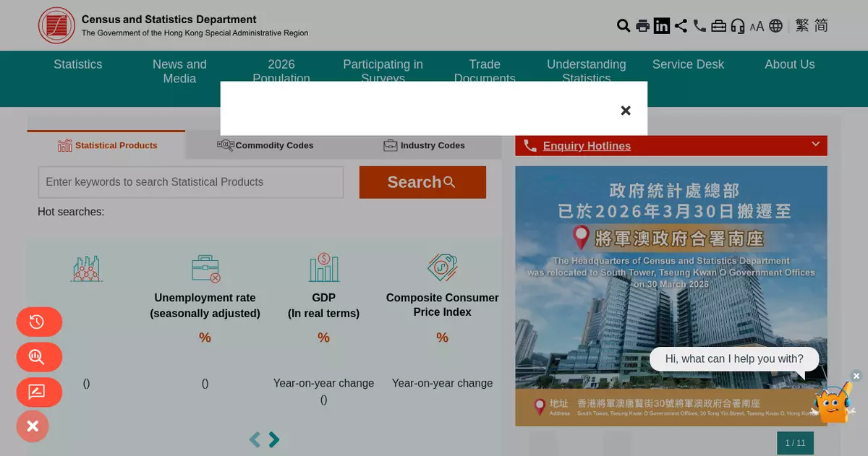Open Composite Consumer Price Index item
The width and height of the screenshot is (868, 456).
pos(442,305)
